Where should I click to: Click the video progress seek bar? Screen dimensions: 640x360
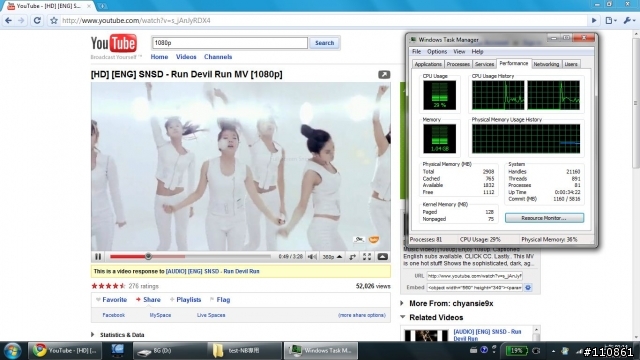coord(190,257)
